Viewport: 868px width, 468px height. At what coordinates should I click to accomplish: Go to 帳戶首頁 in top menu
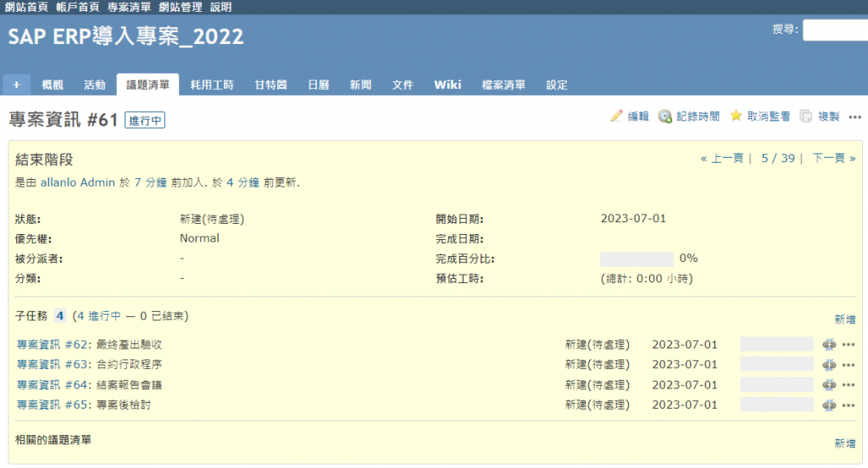pos(77,7)
